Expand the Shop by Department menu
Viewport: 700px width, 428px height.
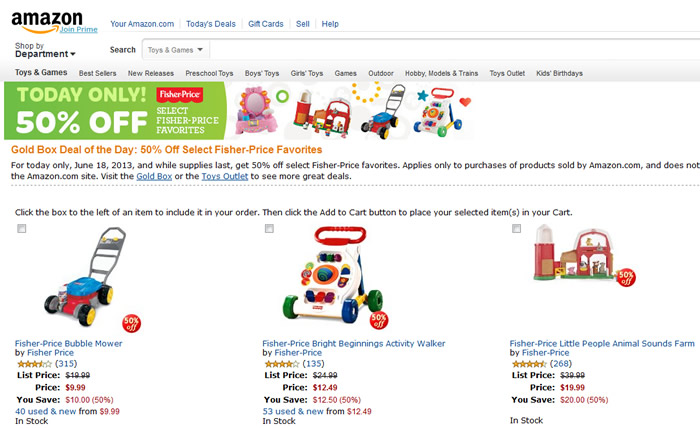pyautogui.click(x=45, y=50)
